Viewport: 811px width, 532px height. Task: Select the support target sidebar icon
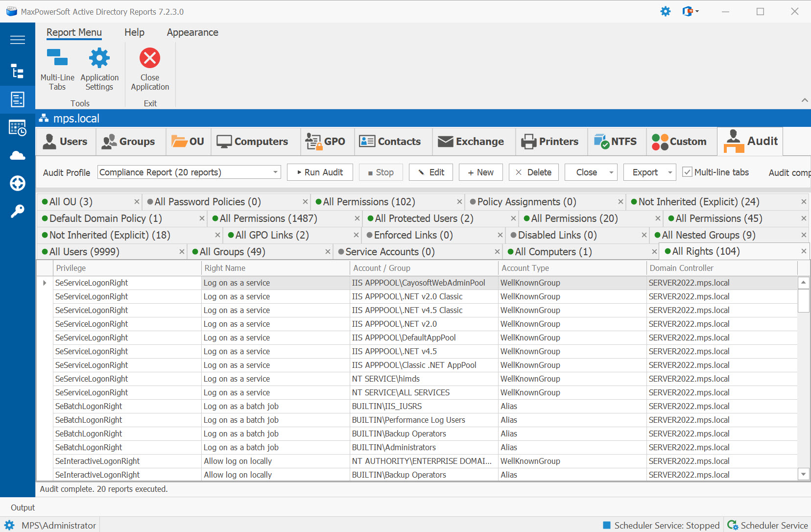18,184
